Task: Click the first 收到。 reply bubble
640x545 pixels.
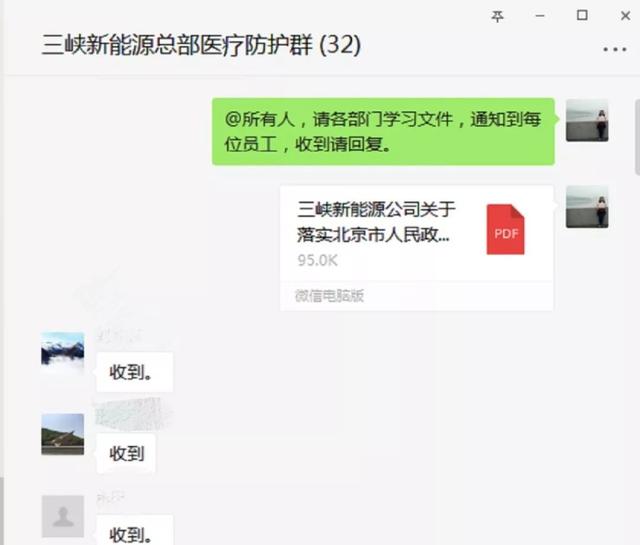Action: [135, 372]
